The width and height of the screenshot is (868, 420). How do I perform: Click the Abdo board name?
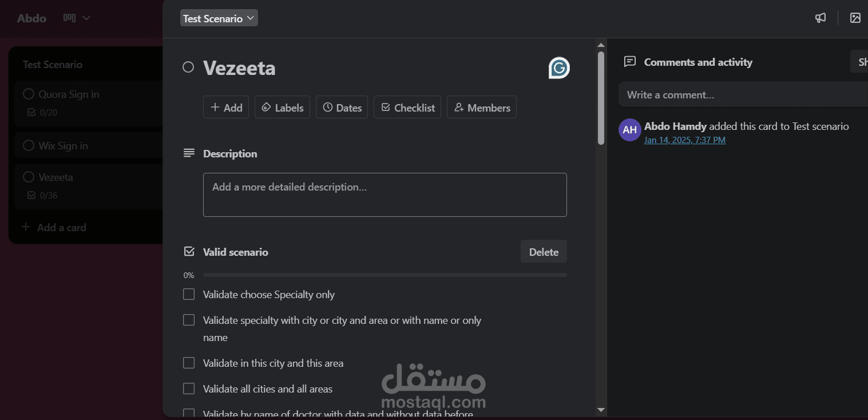31,18
